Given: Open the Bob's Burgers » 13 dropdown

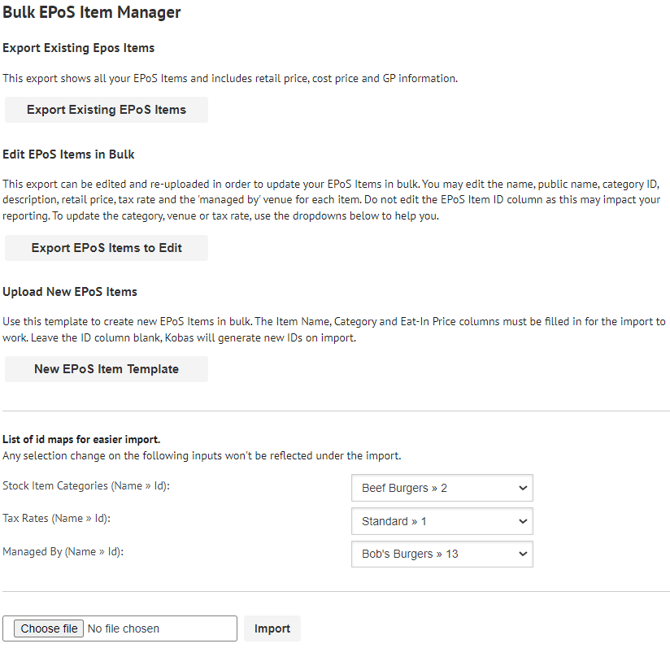Looking at the screenshot, I should coord(442,554).
